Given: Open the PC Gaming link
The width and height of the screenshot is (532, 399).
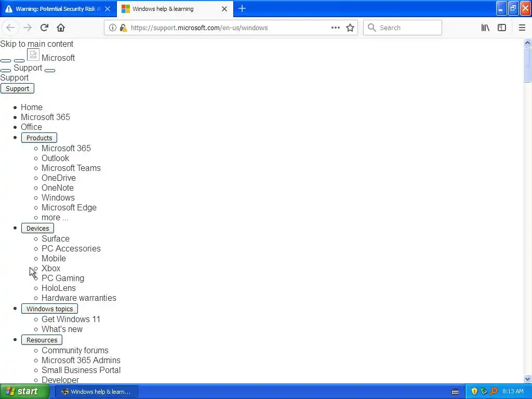Looking at the screenshot, I should (63, 278).
